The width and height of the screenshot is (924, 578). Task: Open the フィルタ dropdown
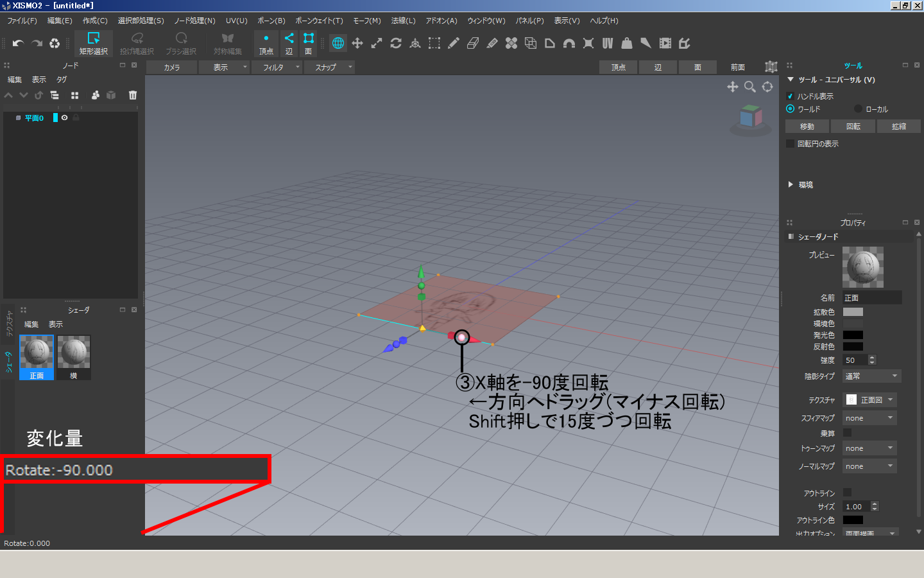(x=277, y=67)
